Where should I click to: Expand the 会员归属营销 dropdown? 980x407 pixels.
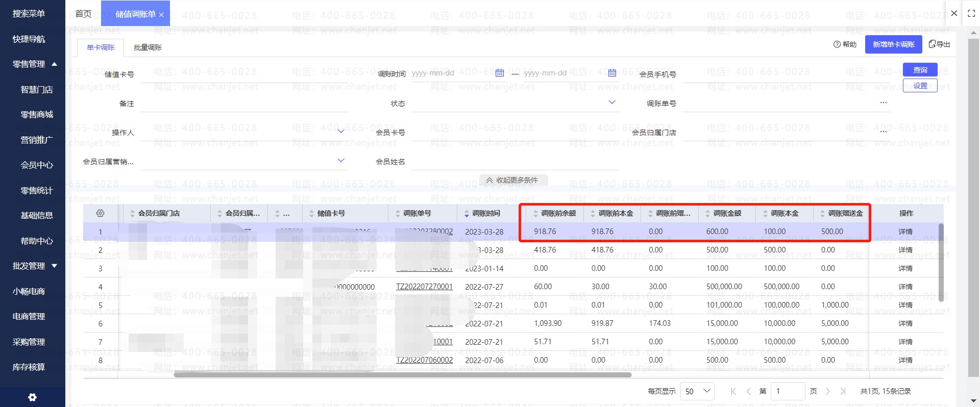click(341, 161)
